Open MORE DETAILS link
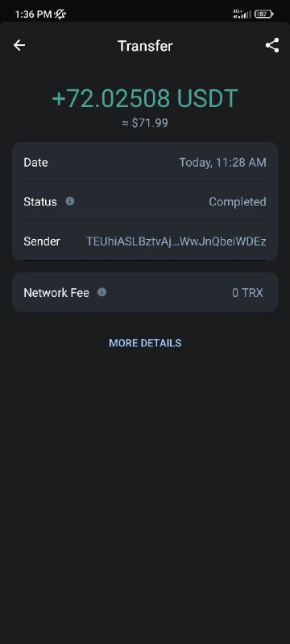290x644 pixels. [145, 343]
